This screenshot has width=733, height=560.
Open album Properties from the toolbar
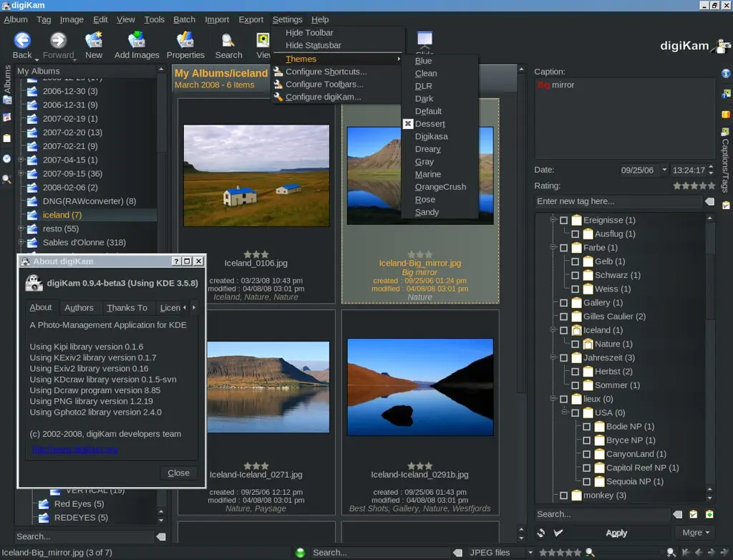tap(185, 41)
